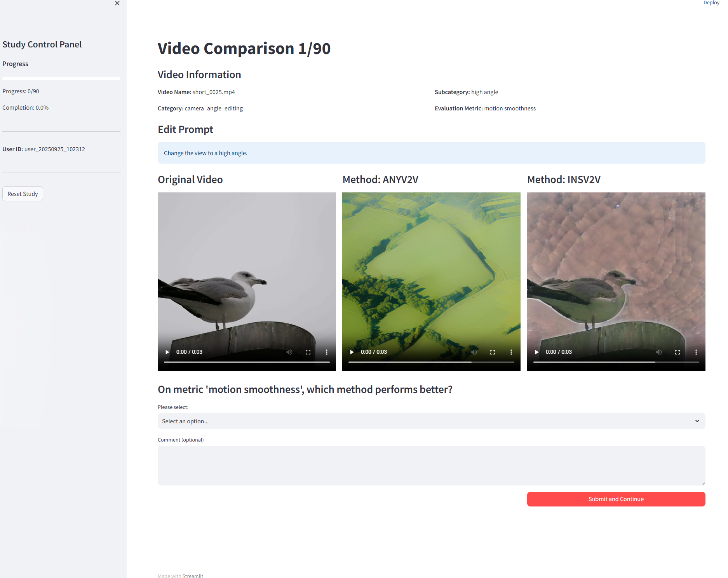Mute the INSV2V video audio

point(659,352)
